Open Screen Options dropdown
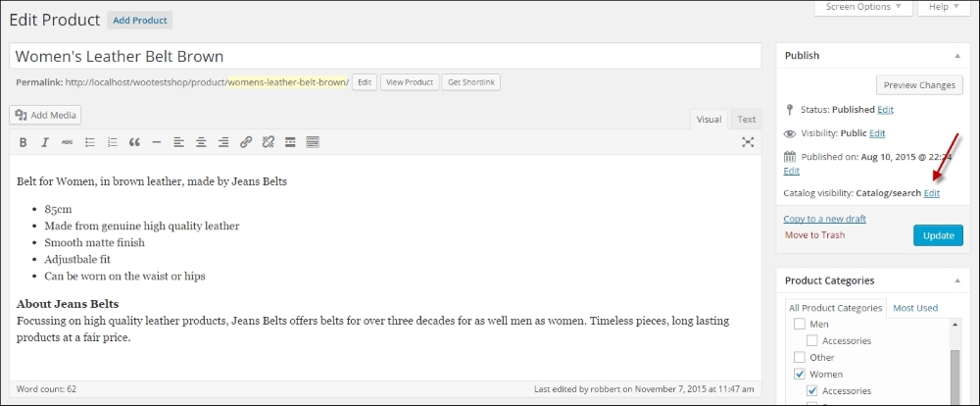Image resolution: width=980 pixels, height=406 pixels. click(x=863, y=7)
